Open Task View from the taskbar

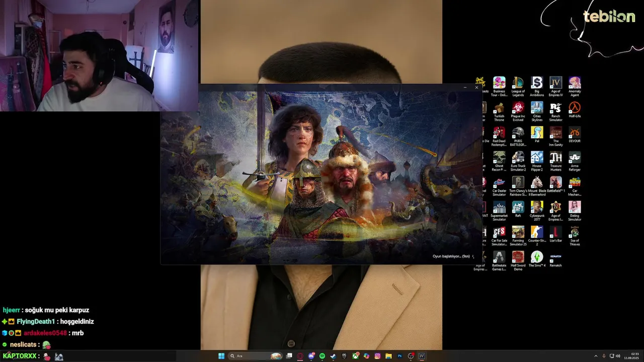[290, 356]
